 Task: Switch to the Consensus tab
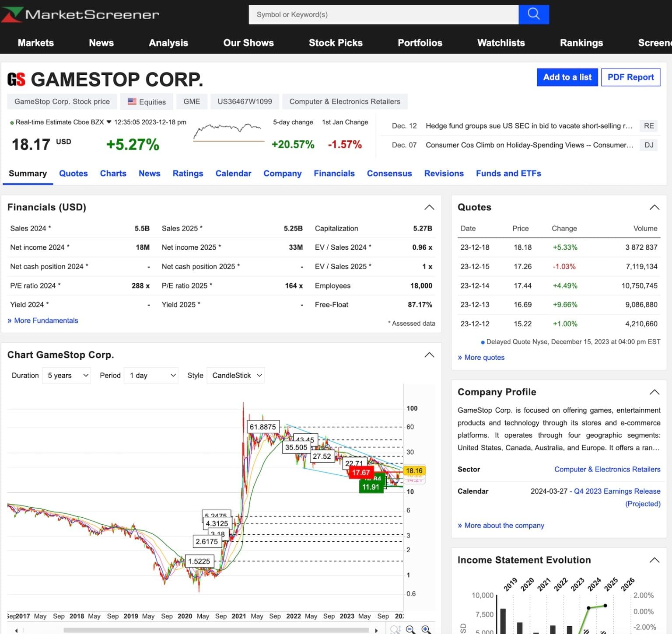pyautogui.click(x=389, y=174)
